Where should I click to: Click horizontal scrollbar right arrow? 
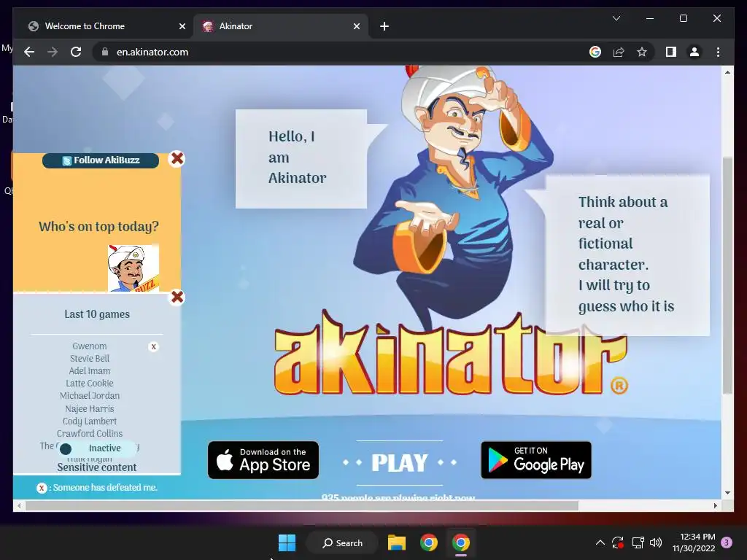pyautogui.click(x=716, y=506)
